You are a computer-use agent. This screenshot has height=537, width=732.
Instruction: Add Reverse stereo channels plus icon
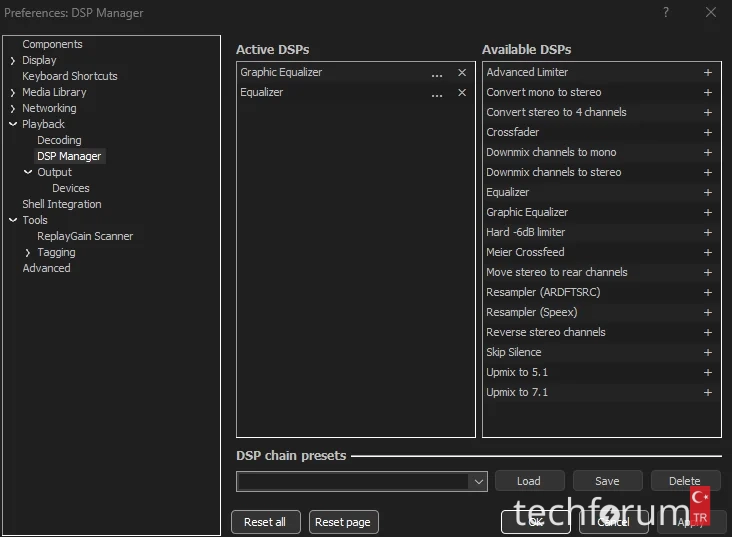pos(708,332)
